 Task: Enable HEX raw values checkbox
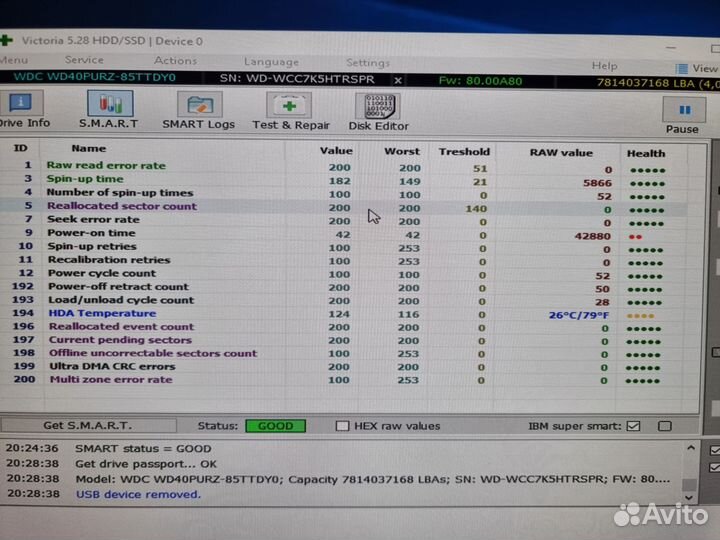coord(342,426)
